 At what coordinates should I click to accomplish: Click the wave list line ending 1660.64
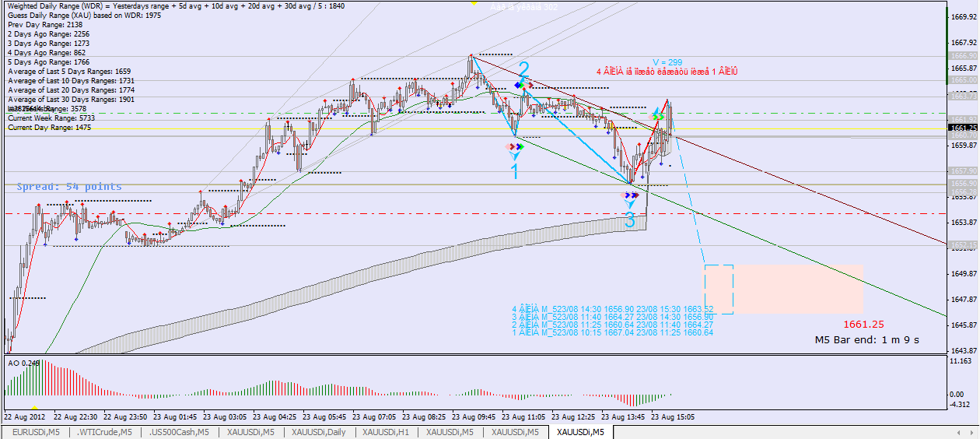613,333
